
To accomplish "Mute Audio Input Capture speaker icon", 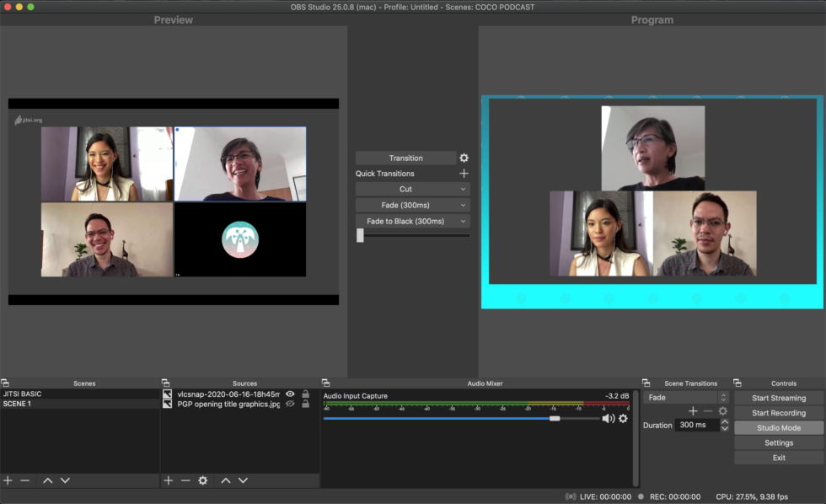I will click(x=609, y=419).
